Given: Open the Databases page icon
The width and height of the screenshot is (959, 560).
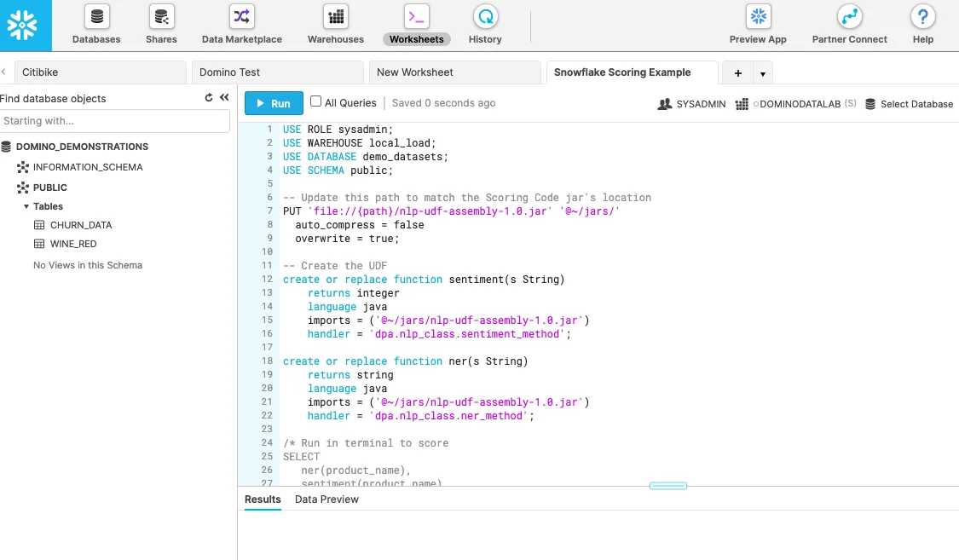Looking at the screenshot, I should (x=96, y=16).
